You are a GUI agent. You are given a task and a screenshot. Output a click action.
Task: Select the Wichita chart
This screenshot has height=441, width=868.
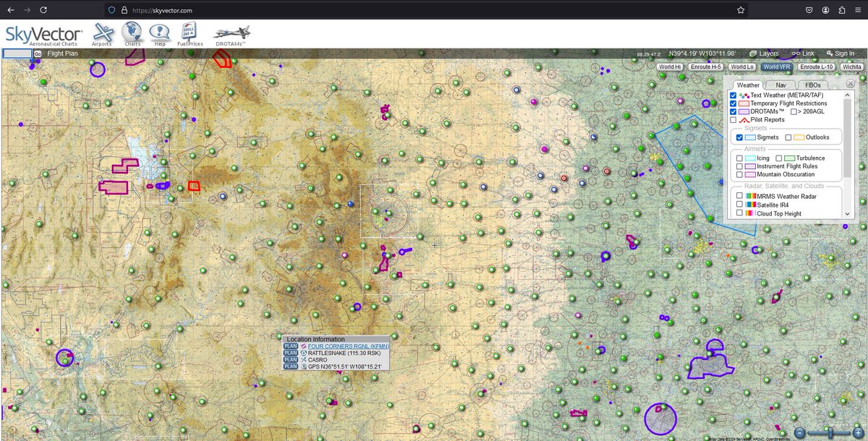pyautogui.click(x=852, y=67)
